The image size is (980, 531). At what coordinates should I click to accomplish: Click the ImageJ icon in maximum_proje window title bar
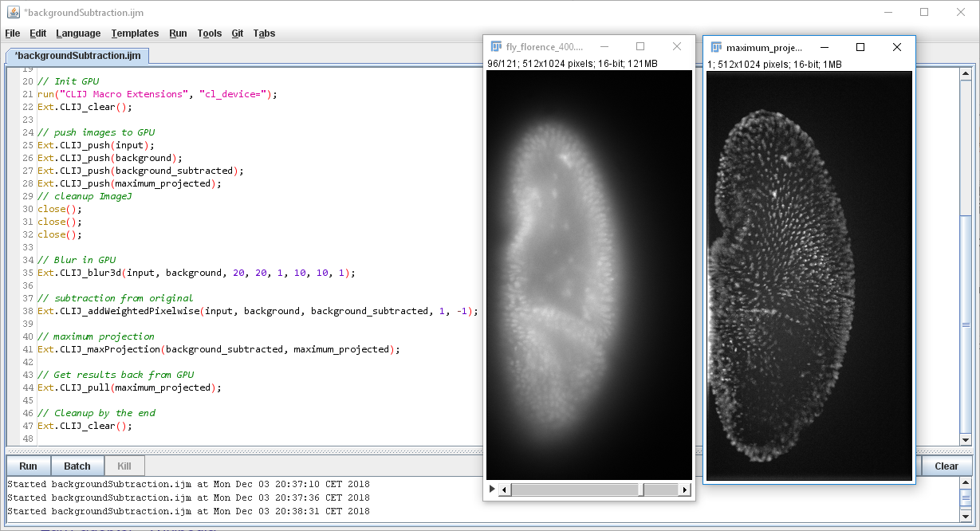718,46
